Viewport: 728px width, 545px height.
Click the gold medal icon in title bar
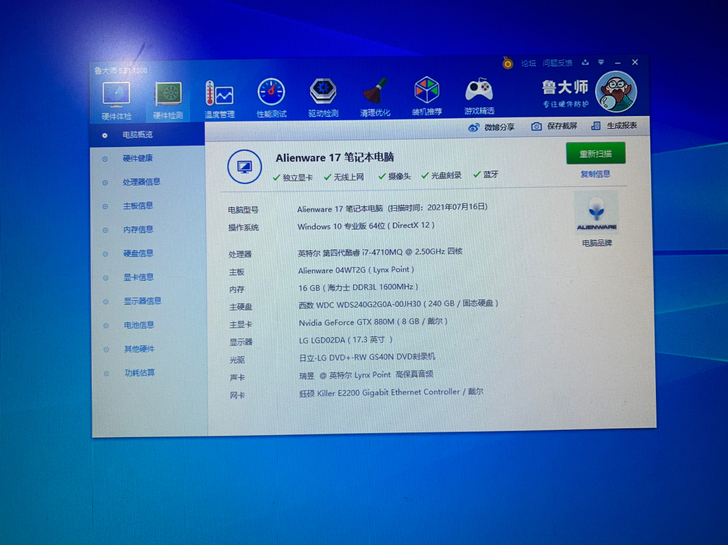[507, 63]
